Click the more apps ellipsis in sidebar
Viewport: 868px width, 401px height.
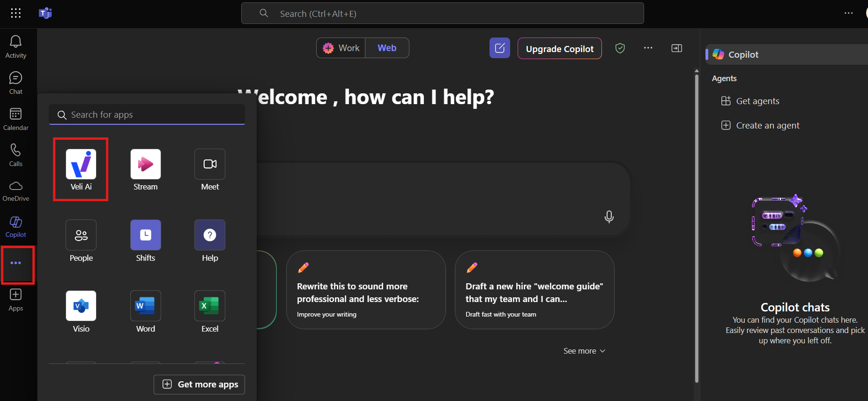pos(16,263)
